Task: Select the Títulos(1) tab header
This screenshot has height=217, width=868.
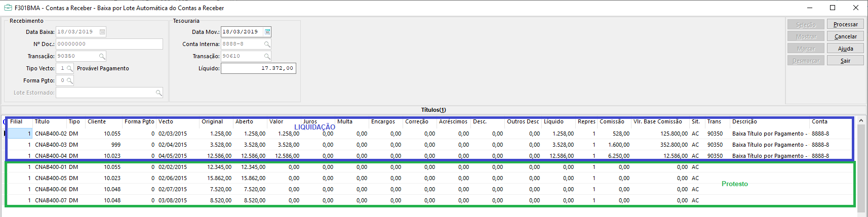Action: (433, 110)
